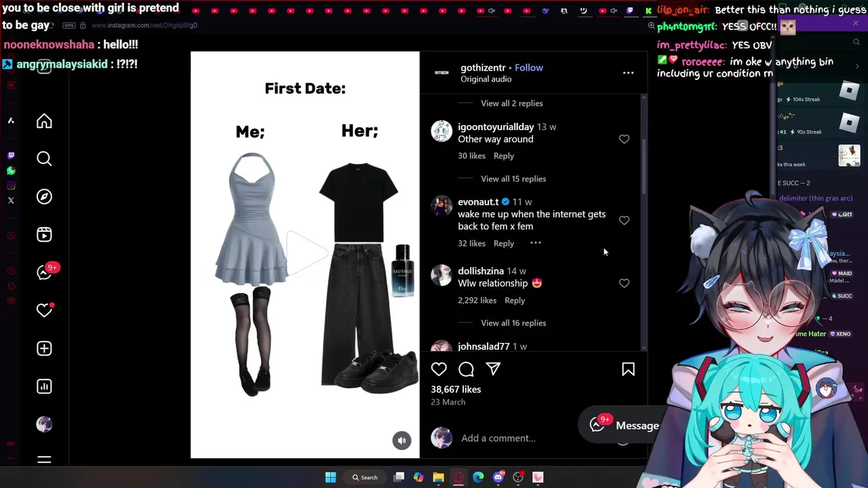
Task: Reply to dollishzina's comment
Action: 515,300
